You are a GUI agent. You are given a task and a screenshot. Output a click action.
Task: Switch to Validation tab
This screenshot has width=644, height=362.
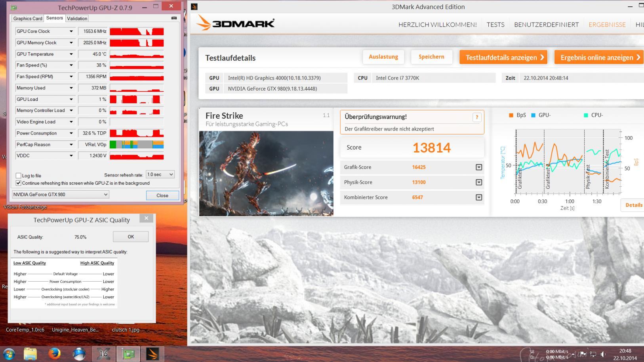(x=77, y=19)
